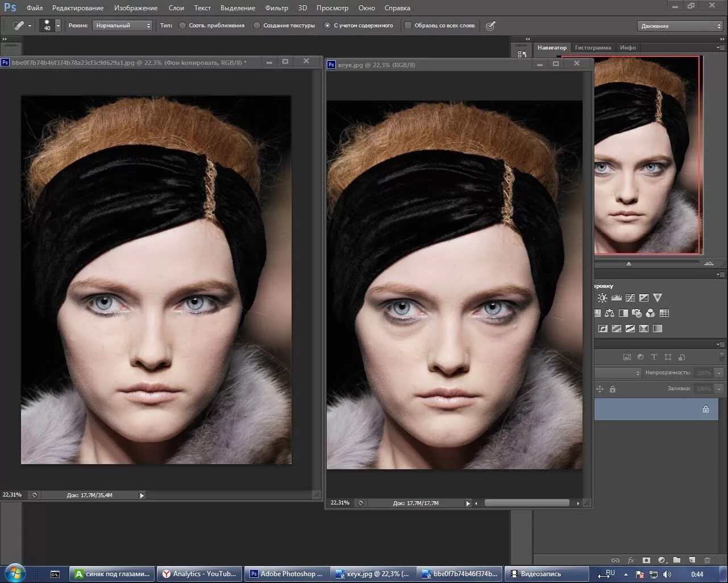Click the Spot Healing Brush tool preset icon
This screenshot has height=583, width=728.
[x=19, y=26]
